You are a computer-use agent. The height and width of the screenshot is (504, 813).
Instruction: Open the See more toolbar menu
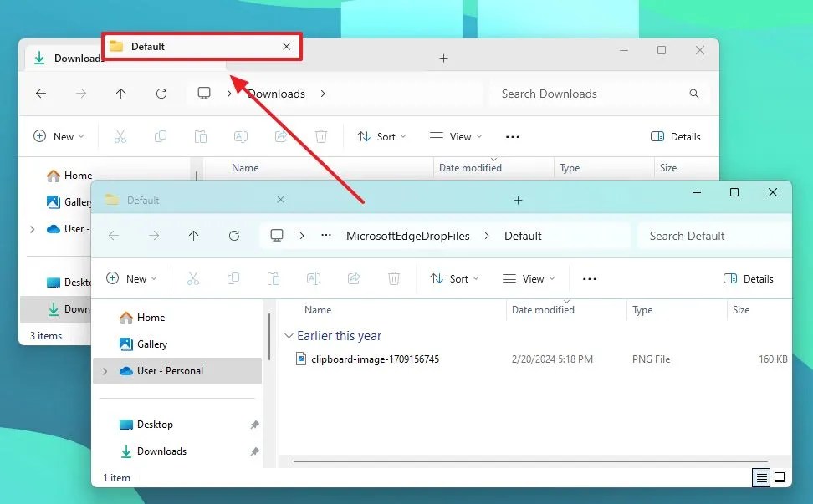(590, 277)
